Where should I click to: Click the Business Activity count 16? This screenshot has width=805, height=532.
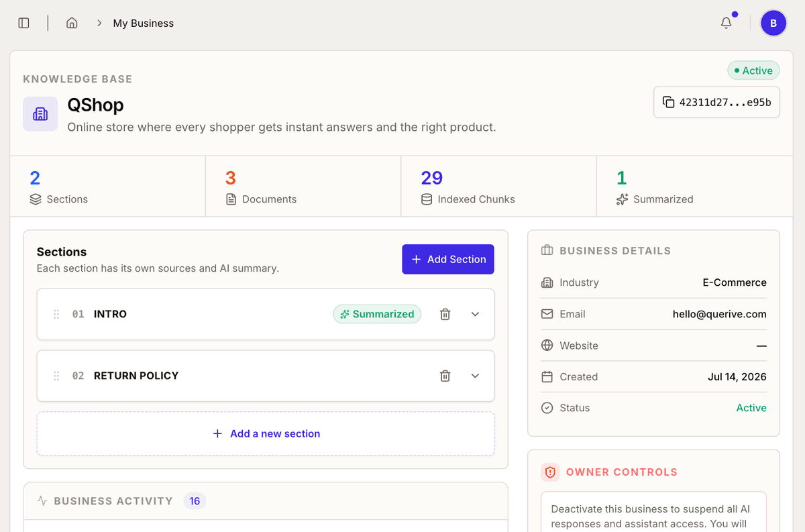pos(195,500)
